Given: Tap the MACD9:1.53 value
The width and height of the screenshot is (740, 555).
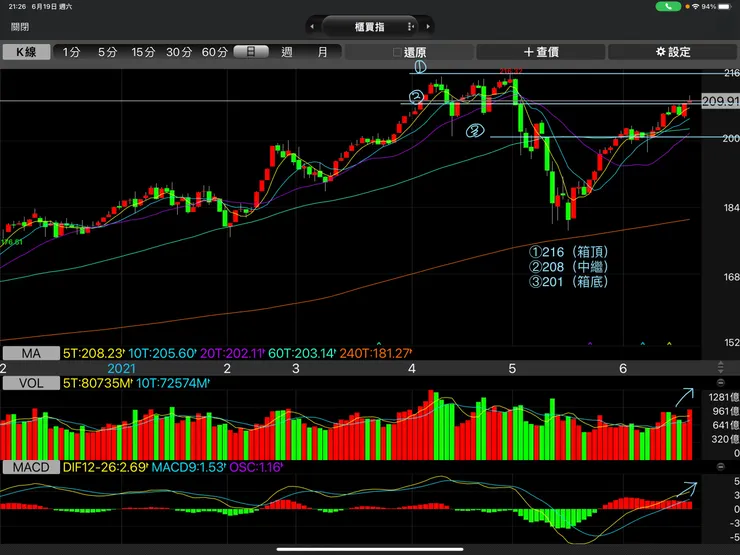Looking at the screenshot, I should pyautogui.click(x=188, y=467).
